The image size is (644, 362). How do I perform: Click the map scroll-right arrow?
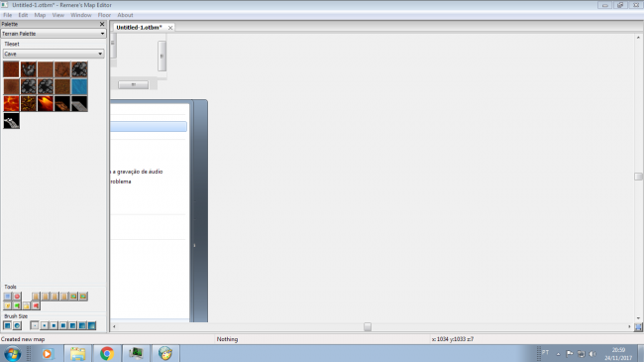tap(629, 326)
